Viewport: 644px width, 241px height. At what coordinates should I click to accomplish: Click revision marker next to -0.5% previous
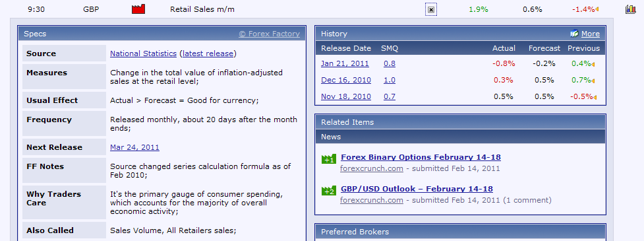pyautogui.click(x=595, y=97)
